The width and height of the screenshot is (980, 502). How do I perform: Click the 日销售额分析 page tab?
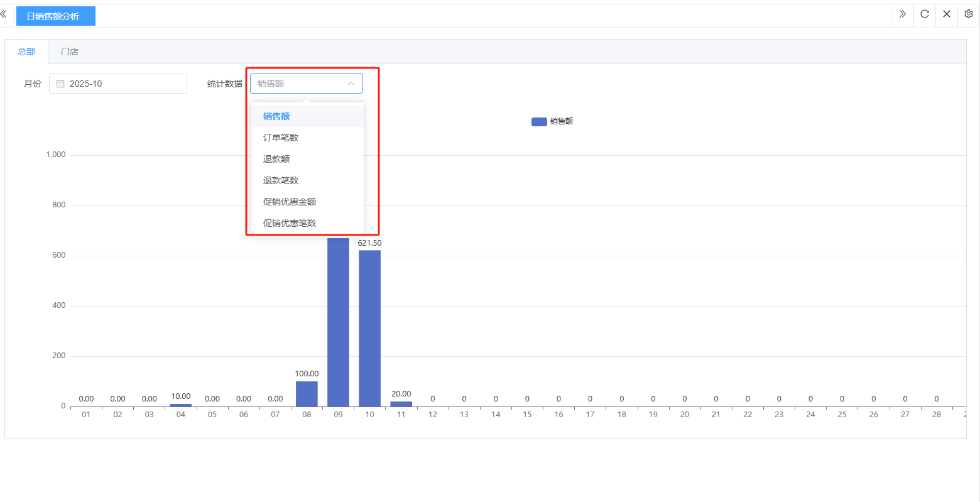[55, 16]
